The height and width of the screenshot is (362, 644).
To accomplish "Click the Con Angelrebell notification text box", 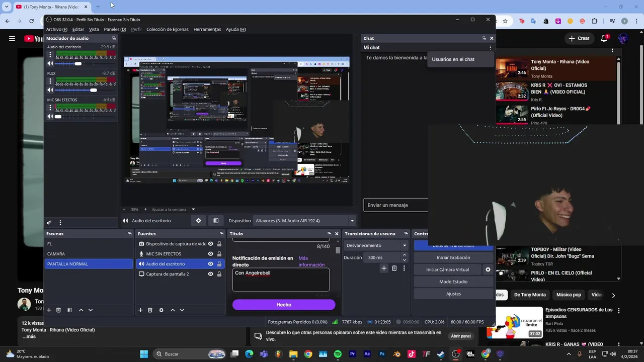I will (281, 280).
